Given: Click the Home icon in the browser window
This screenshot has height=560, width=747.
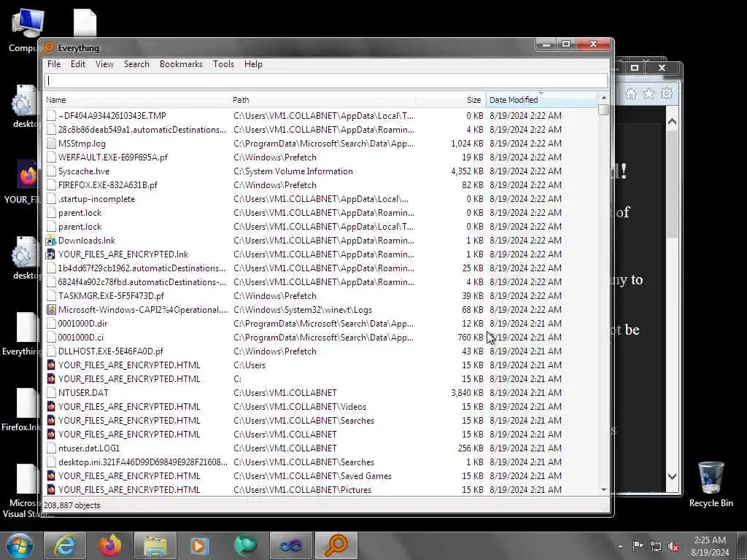Looking at the screenshot, I should click(631, 94).
